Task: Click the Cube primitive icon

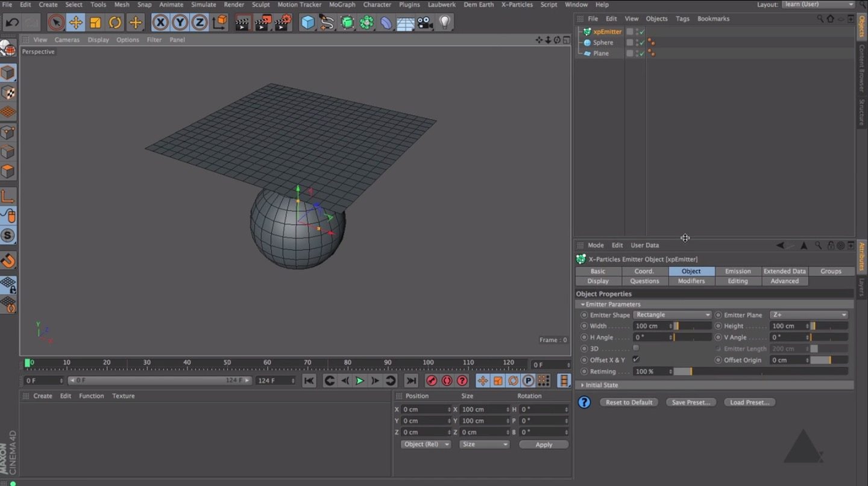Action: pyautogui.click(x=308, y=23)
